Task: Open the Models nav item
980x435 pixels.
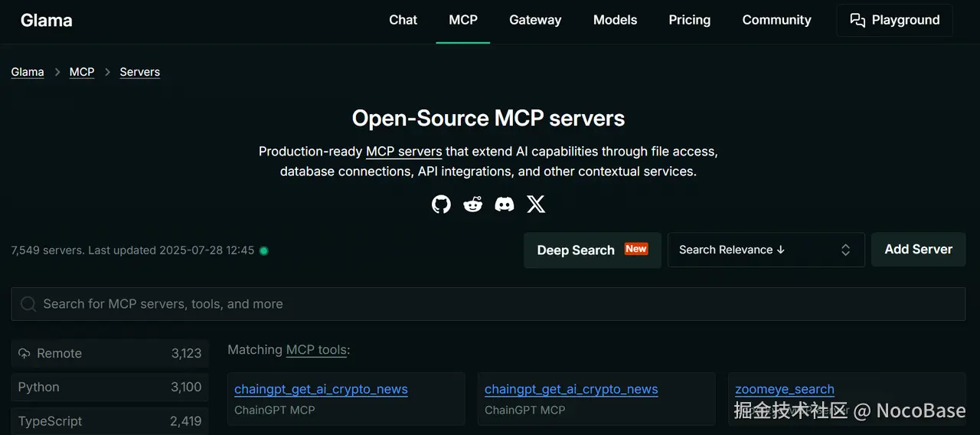Action: point(616,20)
